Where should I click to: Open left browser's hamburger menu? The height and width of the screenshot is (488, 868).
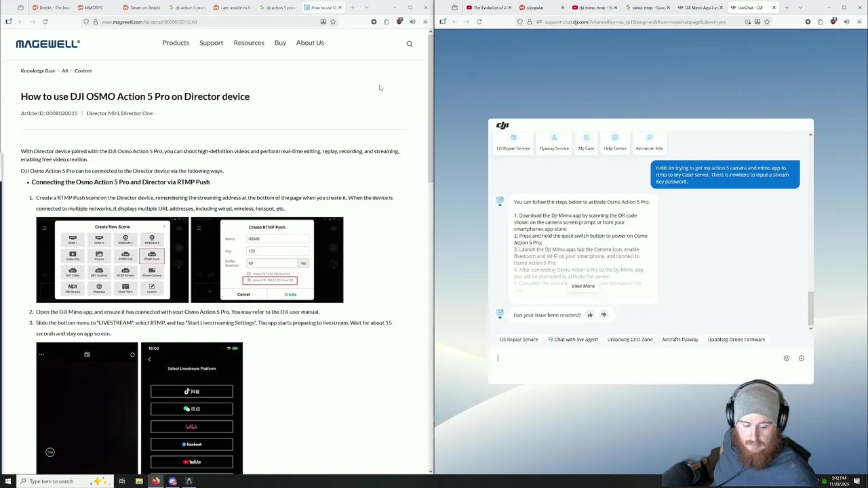[x=425, y=22]
